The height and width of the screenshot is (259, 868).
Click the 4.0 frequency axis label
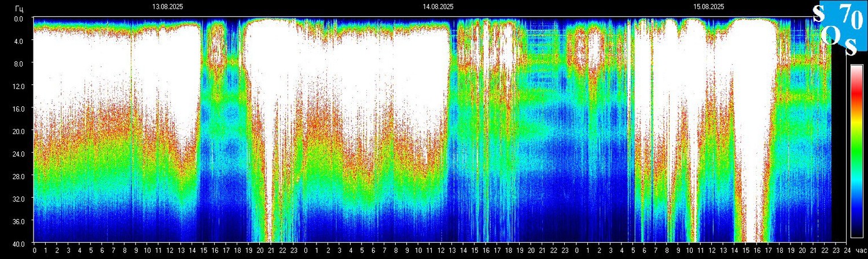point(19,41)
